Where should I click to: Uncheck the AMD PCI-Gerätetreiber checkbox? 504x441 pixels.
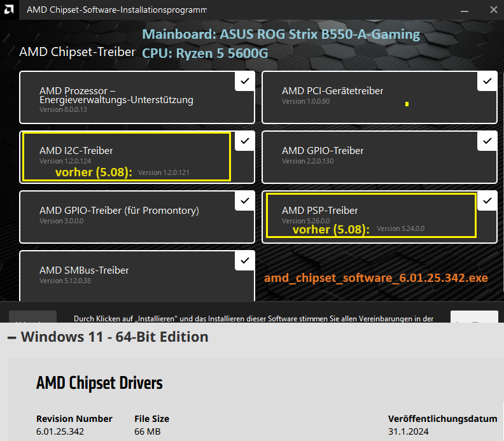click(x=487, y=81)
